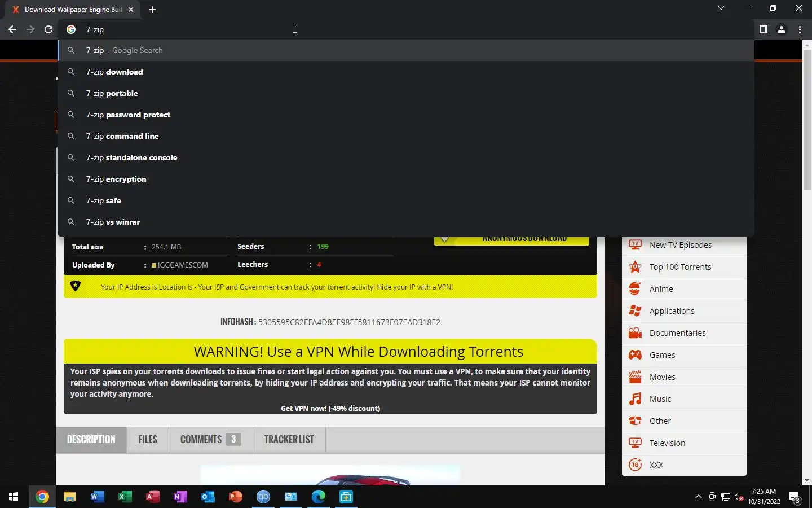Screen dimensions: 812x508
Task: Choose the '7-zip portable' suggestion
Action: tap(406, 93)
